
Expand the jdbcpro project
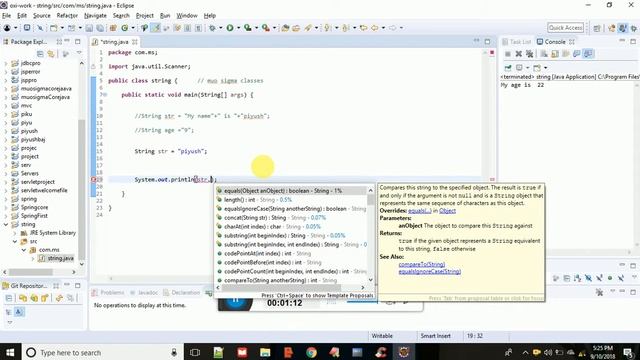(x=6, y=63)
